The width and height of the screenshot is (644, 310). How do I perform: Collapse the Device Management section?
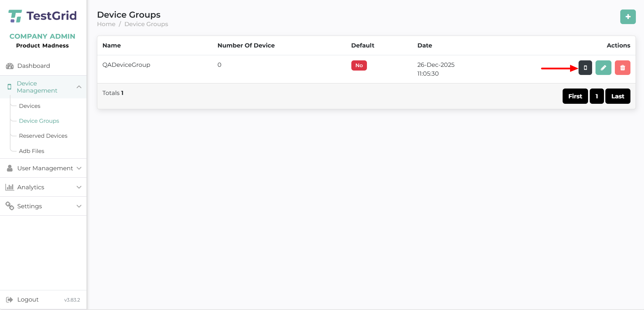[79, 87]
